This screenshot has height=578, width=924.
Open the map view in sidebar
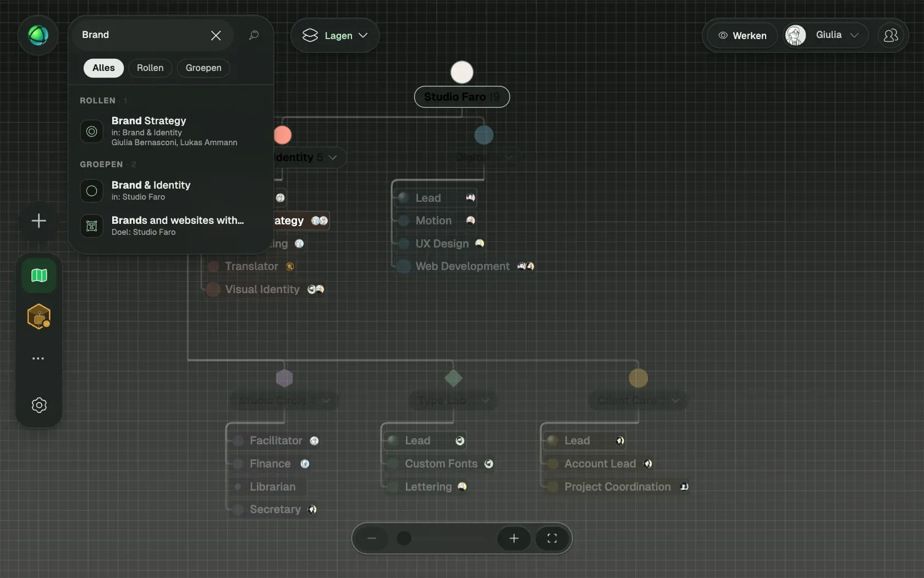coord(38,275)
